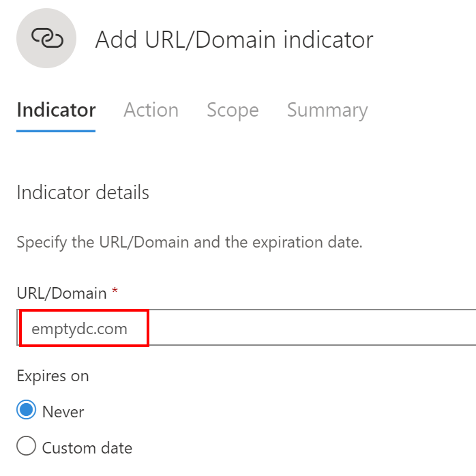This screenshot has width=476, height=476.
Task: Go to the Scope tab
Action: [233, 110]
